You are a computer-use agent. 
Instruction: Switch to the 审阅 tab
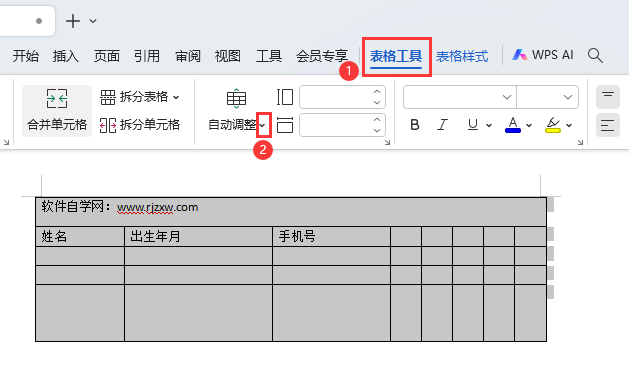tap(188, 56)
